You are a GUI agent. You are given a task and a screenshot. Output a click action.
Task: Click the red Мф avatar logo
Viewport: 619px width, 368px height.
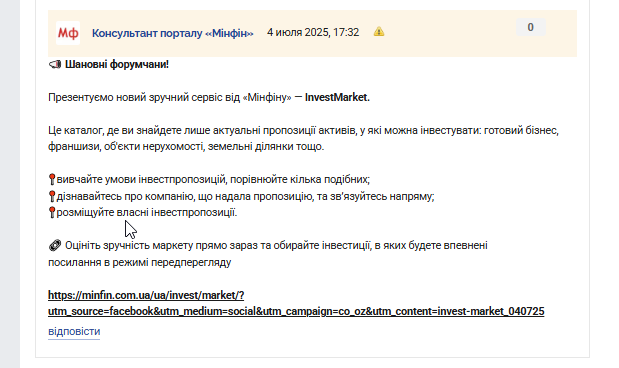(68, 33)
